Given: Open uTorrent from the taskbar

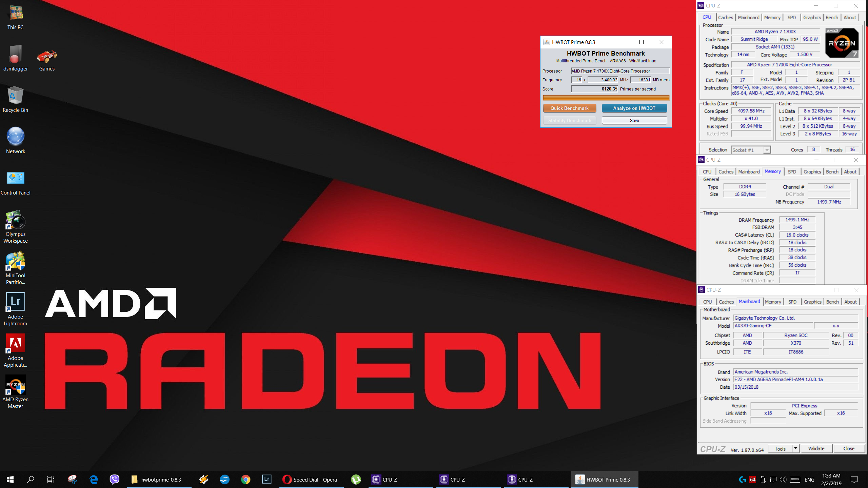Looking at the screenshot, I should pos(356,480).
